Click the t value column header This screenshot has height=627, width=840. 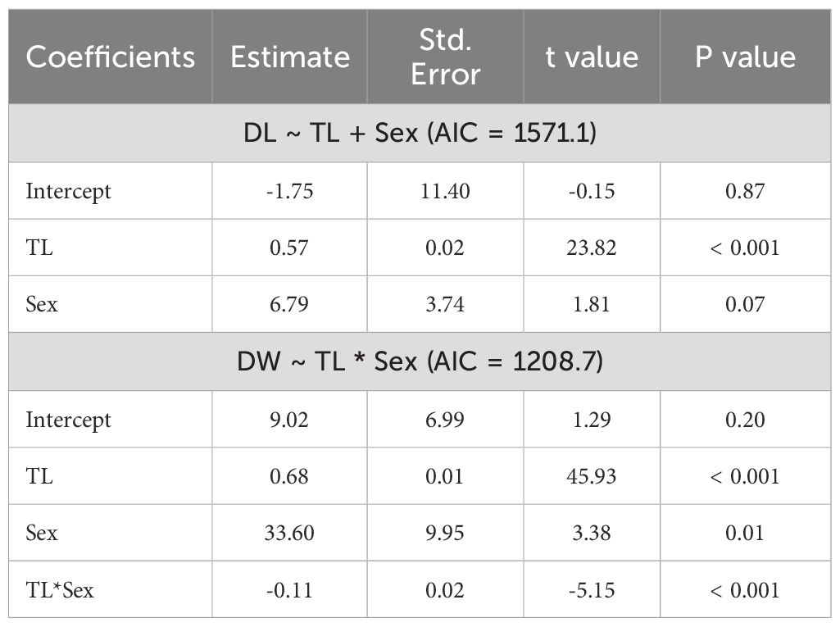pyautogui.click(x=593, y=57)
